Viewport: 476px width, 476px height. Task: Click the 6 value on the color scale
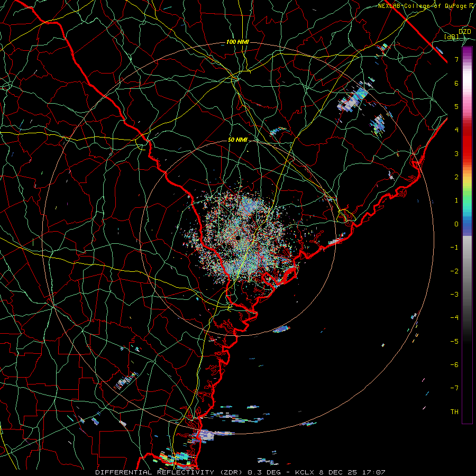[x=456, y=83]
